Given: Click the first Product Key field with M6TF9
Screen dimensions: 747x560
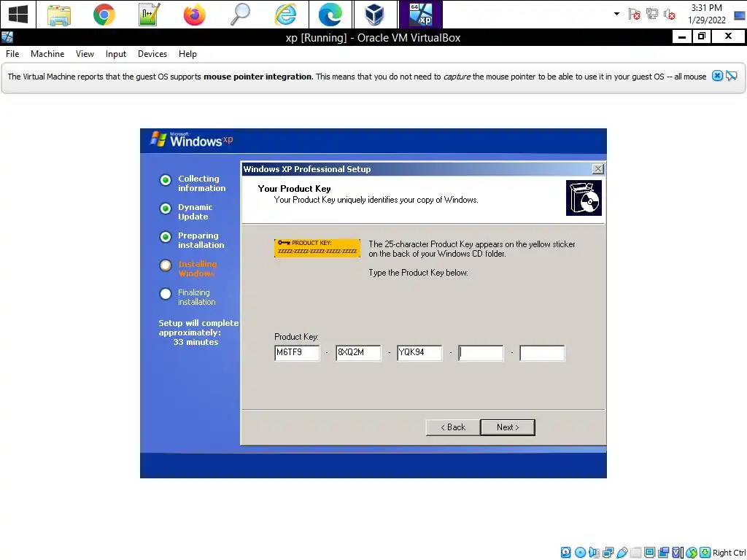Looking at the screenshot, I should 297,353.
